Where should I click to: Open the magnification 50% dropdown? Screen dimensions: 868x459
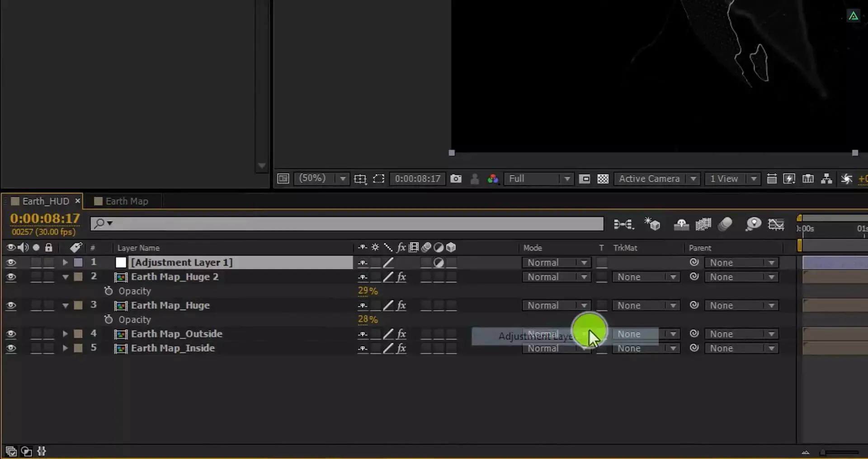coord(321,178)
